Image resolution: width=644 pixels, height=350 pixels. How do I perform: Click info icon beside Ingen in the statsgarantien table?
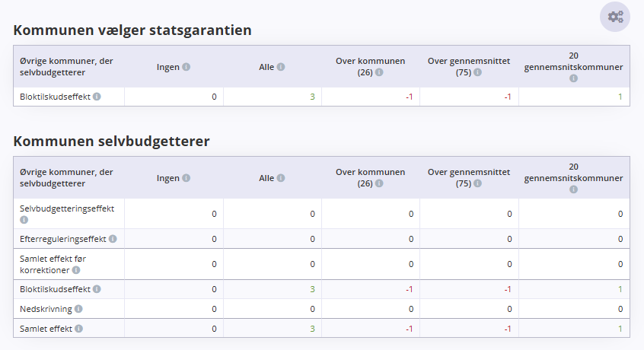[186, 67]
